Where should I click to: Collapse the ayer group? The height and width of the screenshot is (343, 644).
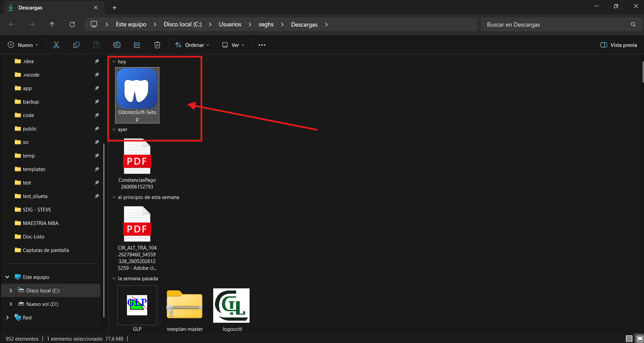coord(114,130)
